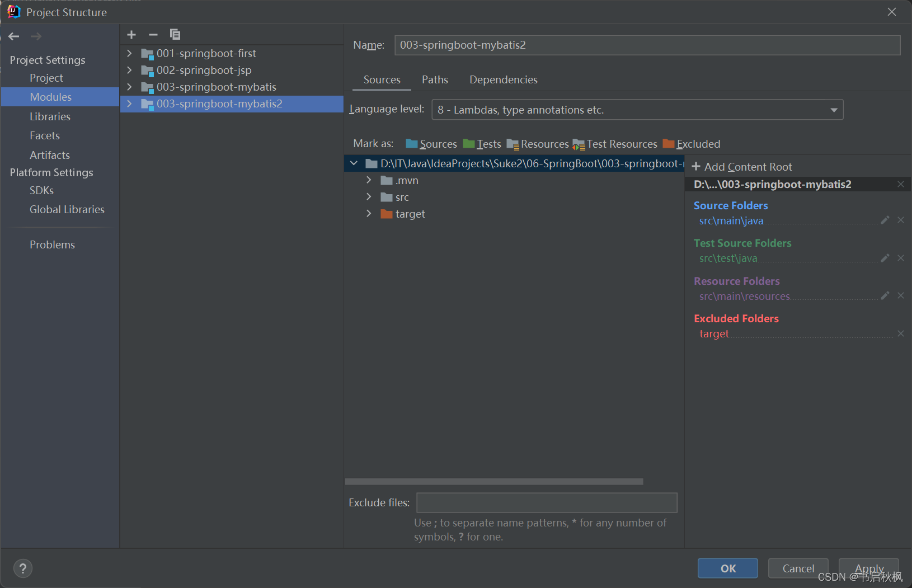912x588 pixels.
Task: Expand the src folder
Action: pyautogui.click(x=369, y=197)
